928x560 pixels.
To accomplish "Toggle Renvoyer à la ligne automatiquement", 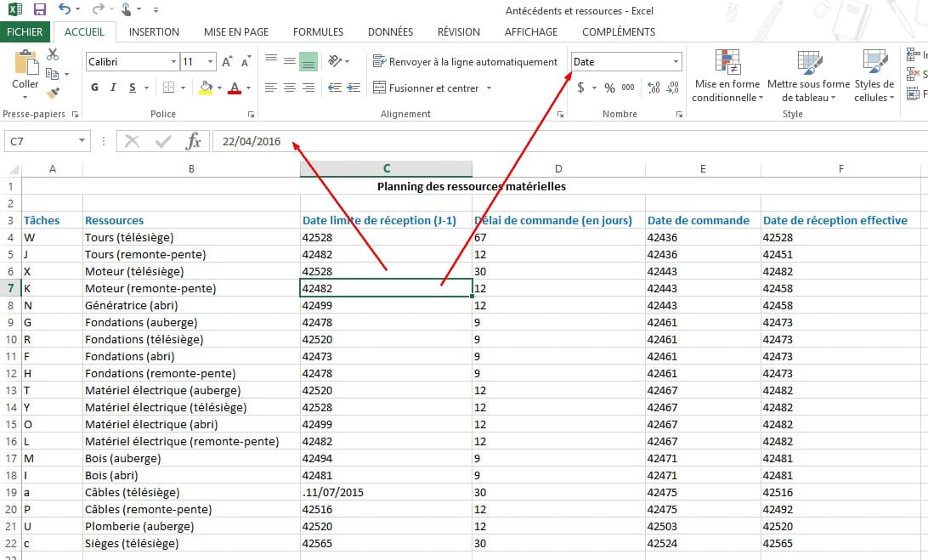I will point(465,62).
